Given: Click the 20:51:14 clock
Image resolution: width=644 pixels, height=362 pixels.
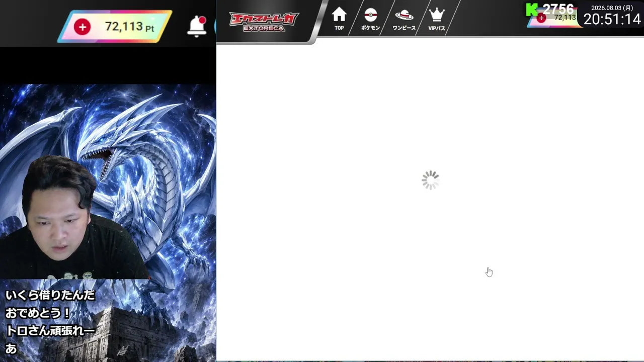Looking at the screenshot, I should pos(612,19).
